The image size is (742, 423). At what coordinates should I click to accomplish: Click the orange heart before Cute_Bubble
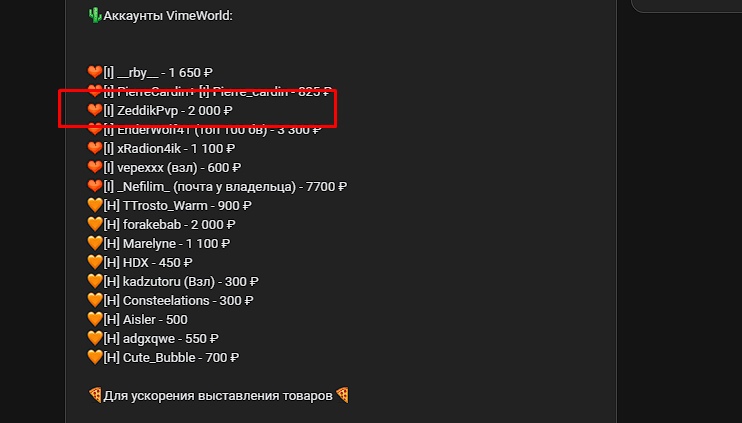(95, 357)
